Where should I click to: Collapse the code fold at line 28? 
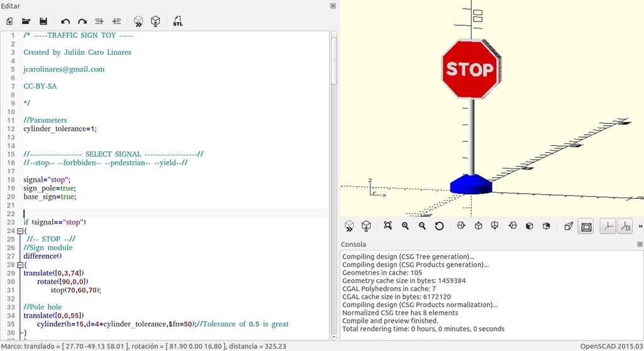(x=20, y=265)
